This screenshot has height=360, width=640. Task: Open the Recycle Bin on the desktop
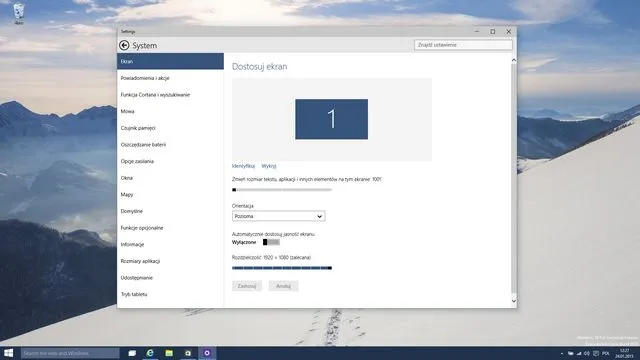[19, 13]
